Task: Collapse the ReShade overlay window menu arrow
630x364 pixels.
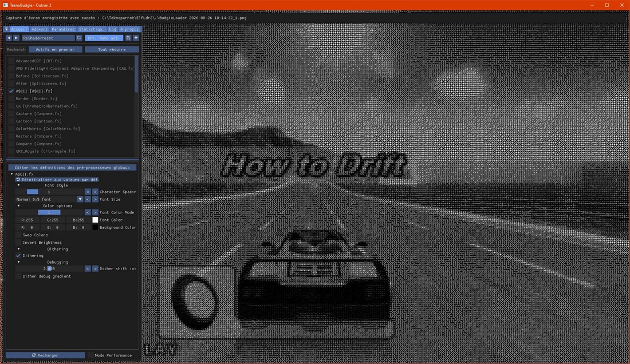Action: (6, 29)
